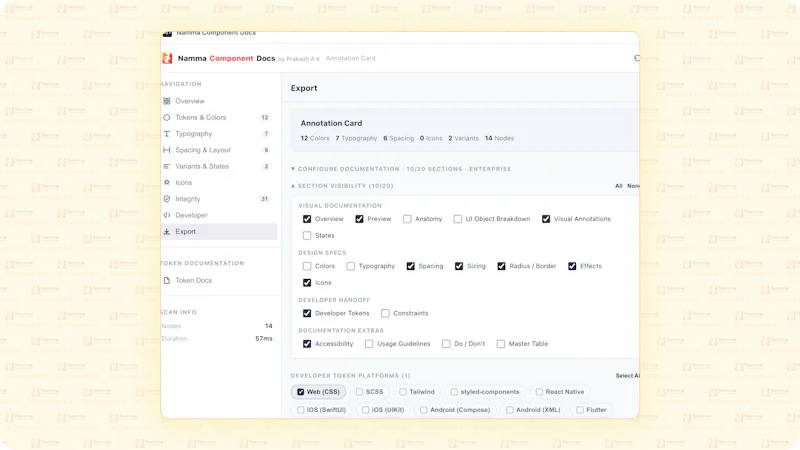Click the Integrity shield icon

[167, 198]
